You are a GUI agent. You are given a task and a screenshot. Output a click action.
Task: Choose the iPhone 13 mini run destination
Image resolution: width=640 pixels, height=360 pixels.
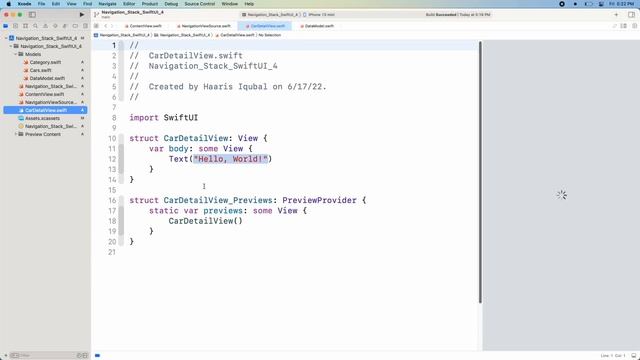[319, 15]
